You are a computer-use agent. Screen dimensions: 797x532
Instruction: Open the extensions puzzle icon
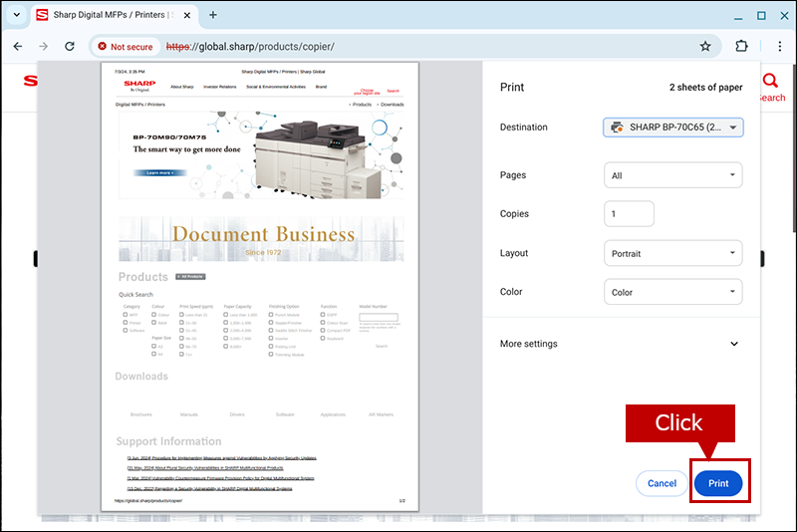[x=741, y=46]
